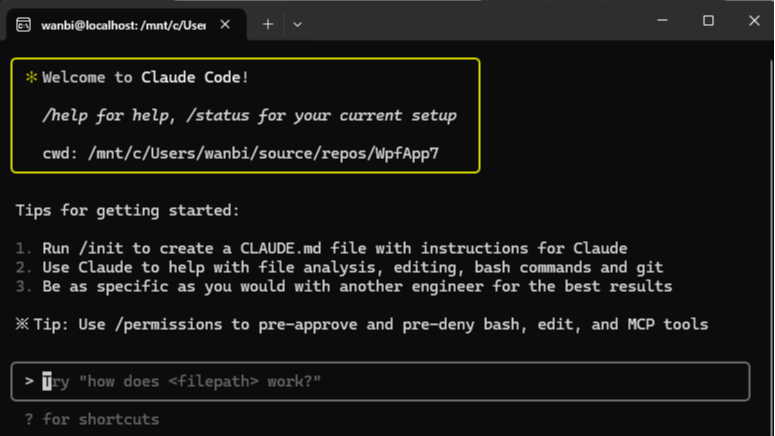Click the terminal icon on the tab
This screenshot has height=436, width=775.
[x=24, y=25]
